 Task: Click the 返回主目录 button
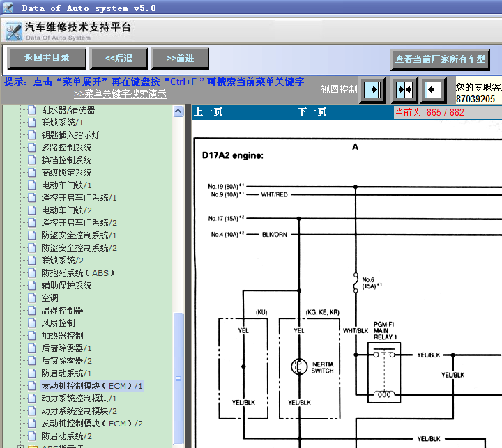(47, 59)
